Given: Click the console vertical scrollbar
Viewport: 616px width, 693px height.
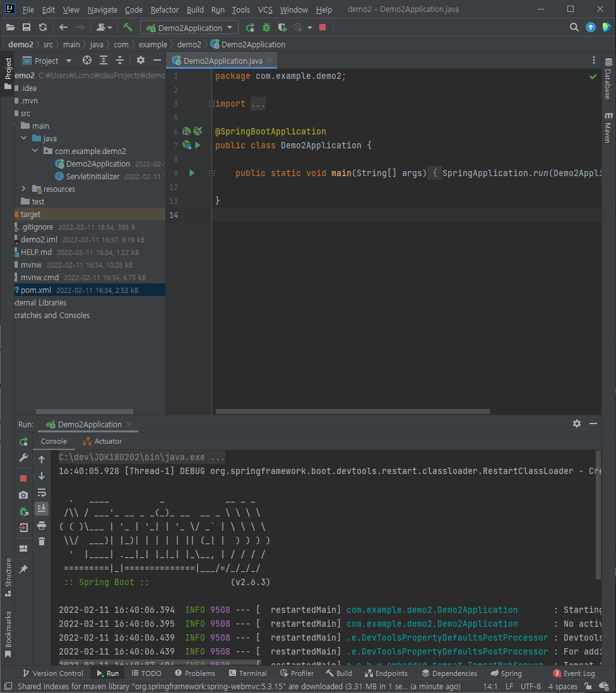Looking at the screenshot, I should pyautogui.click(x=598, y=515).
